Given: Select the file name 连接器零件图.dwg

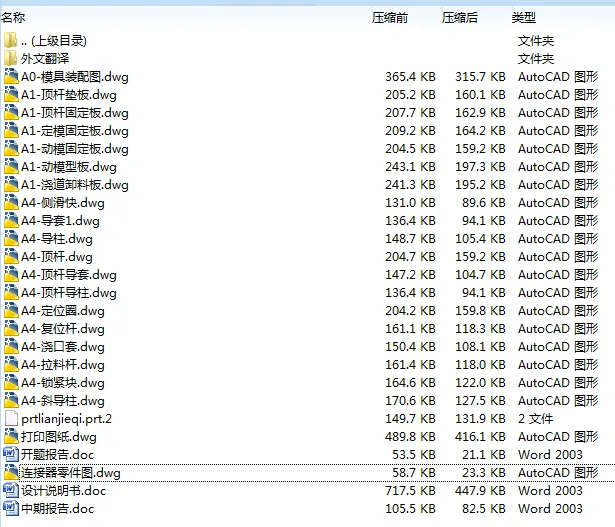Looking at the screenshot, I should [71, 473].
